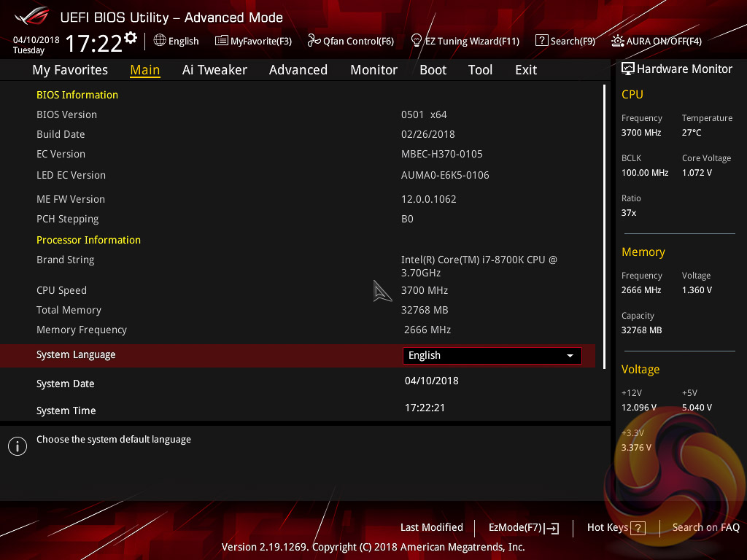
Task: Click Qfan Control(F6) label
Action: pyautogui.click(x=359, y=42)
